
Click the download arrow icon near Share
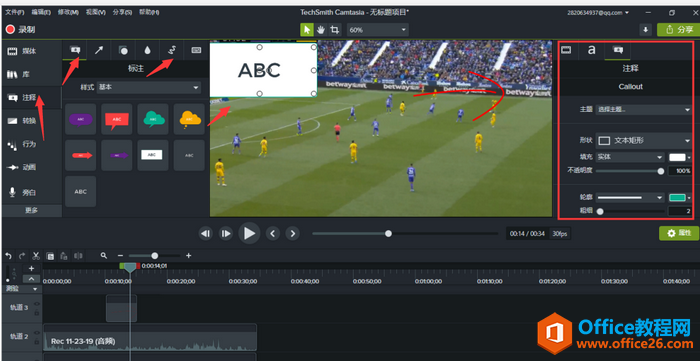pyautogui.click(x=645, y=29)
